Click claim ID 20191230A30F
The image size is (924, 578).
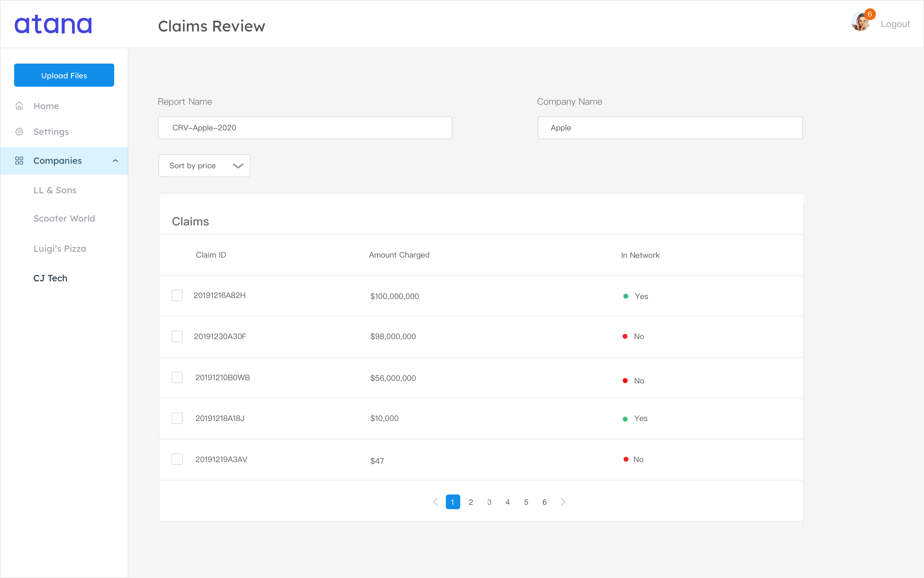(x=220, y=337)
